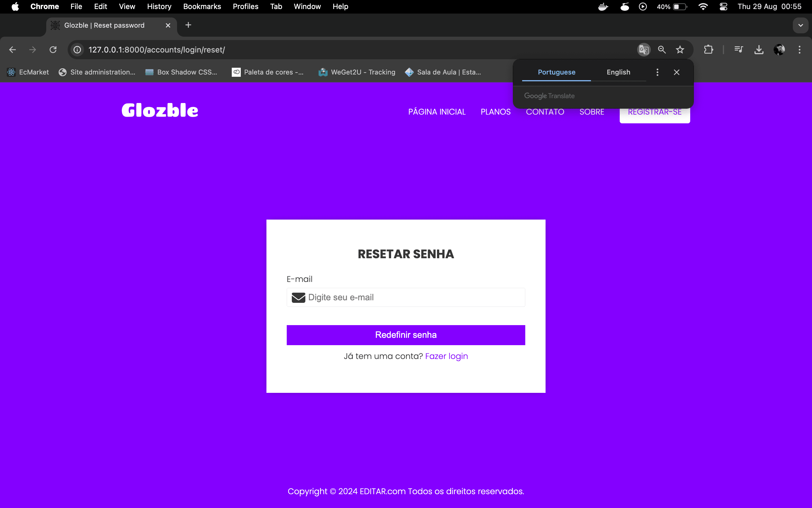The height and width of the screenshot is (508, 812).
Task: Follow the Fazer login link
Action: point(446,356)
